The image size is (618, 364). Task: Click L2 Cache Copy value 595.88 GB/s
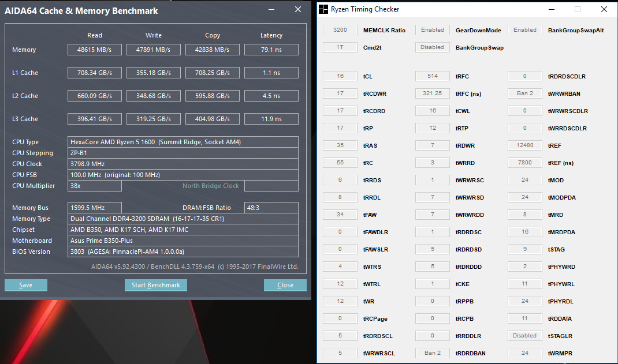tap(213, 96)
